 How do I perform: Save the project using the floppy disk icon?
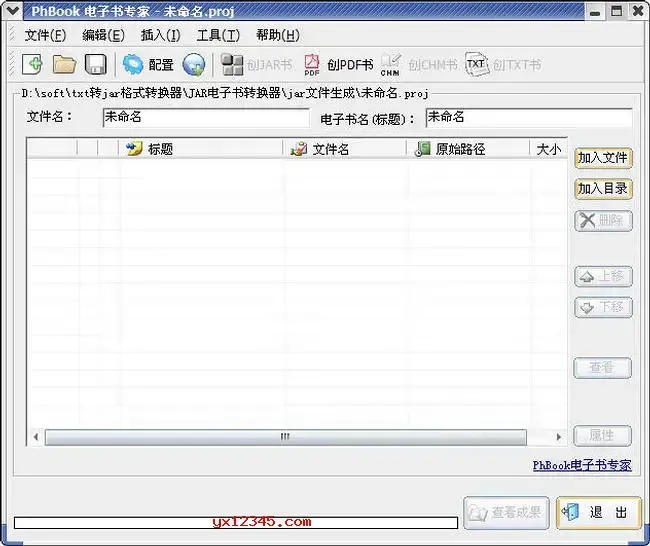[95, 65]
